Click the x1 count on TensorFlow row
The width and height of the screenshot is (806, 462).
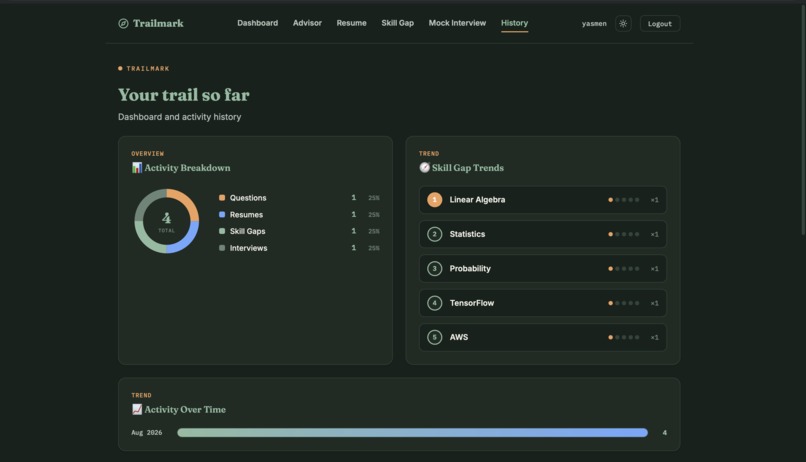point(654,303)
